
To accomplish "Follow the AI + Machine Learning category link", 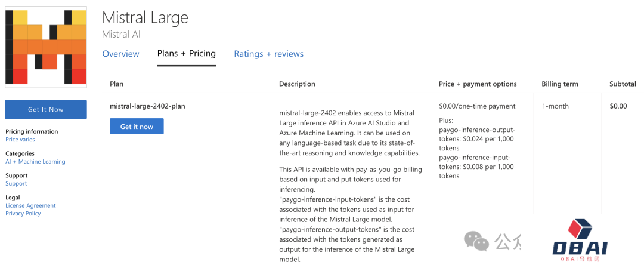I will 35,162.
